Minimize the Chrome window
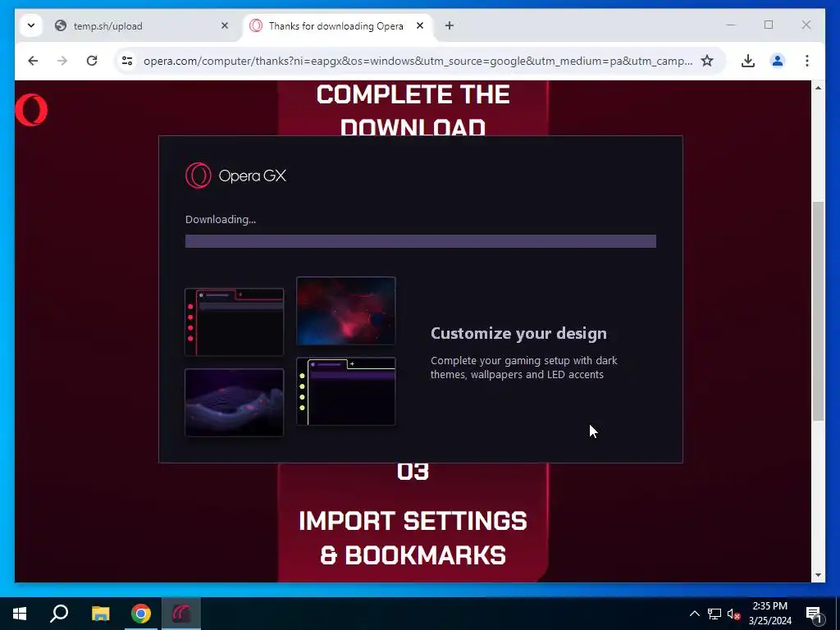The width and height of the screenshot is (840, 630). click(x=731, y=25)
